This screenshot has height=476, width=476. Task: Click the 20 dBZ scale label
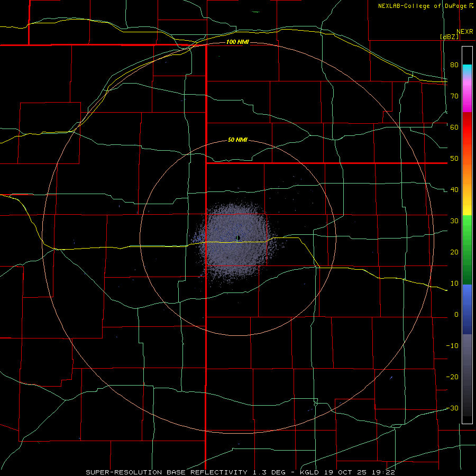pos(454,252)
